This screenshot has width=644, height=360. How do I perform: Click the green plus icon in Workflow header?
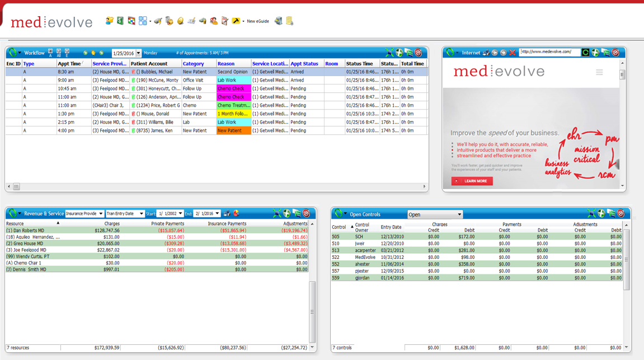point(399,53)
